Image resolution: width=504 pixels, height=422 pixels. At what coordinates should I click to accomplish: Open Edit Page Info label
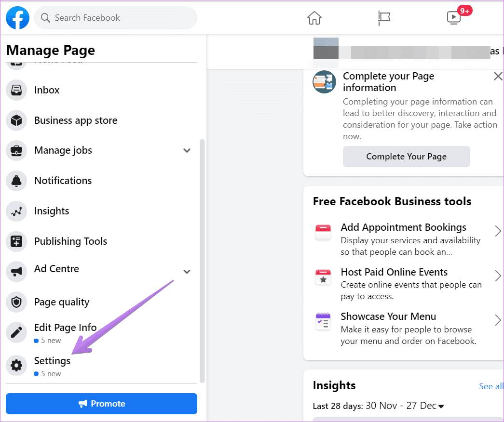pyautogui.click(x=65, y=327)
